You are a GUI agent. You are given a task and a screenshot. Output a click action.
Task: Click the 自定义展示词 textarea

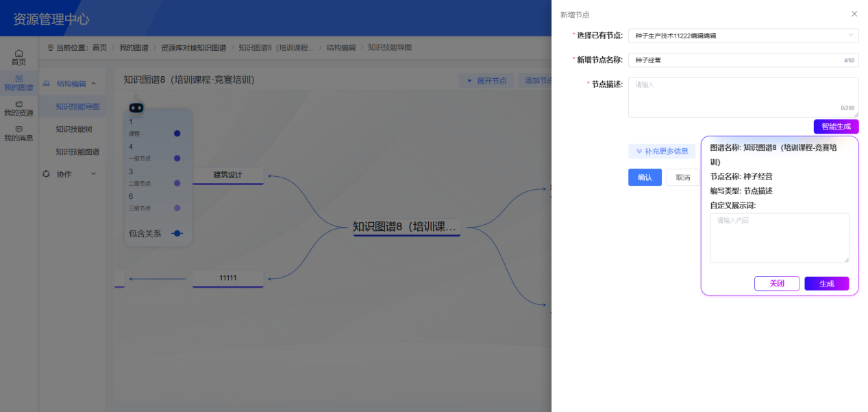(780, 238)
